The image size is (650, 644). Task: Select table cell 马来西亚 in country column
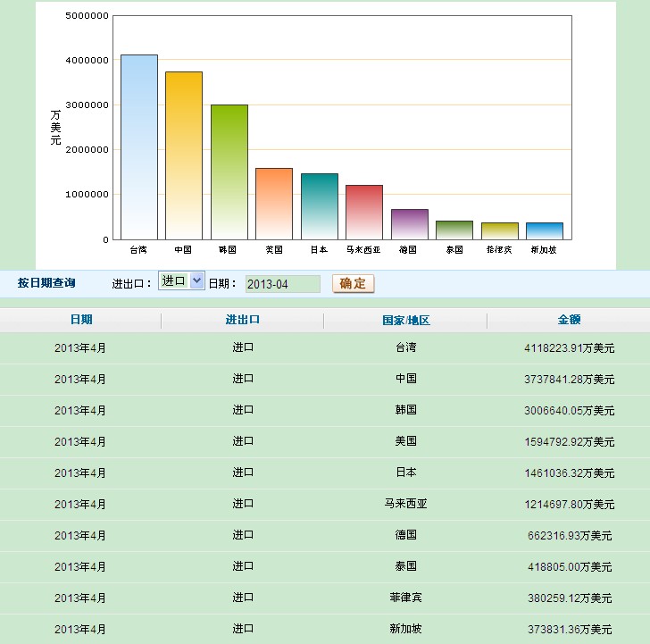406,504
